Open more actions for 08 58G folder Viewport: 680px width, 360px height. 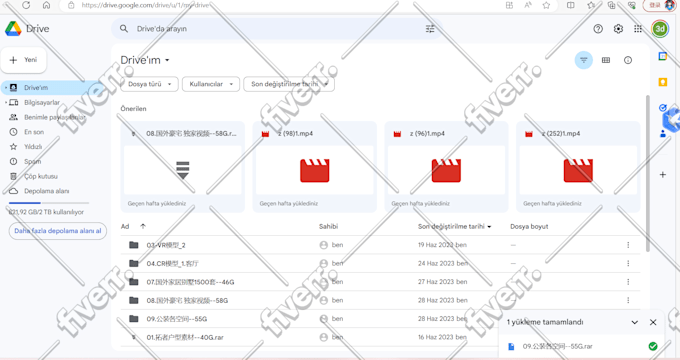pyautogui.click(x=628, y=300)
